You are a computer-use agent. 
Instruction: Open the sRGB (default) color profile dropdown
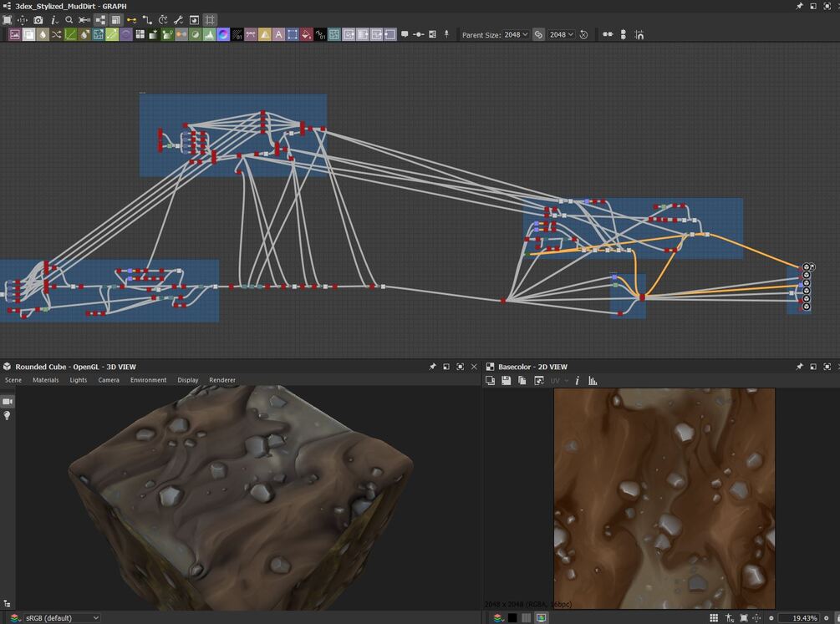[x=57, y=618]
